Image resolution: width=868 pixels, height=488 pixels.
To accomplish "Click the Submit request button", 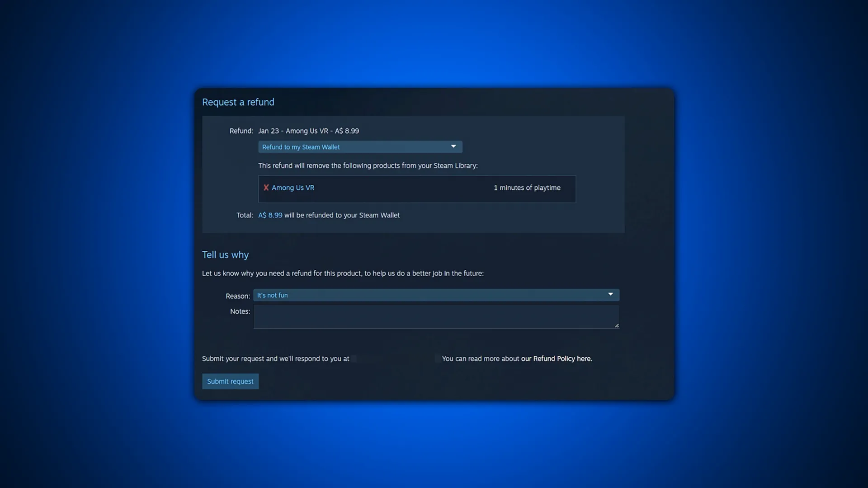I will [x=230, y=381].
